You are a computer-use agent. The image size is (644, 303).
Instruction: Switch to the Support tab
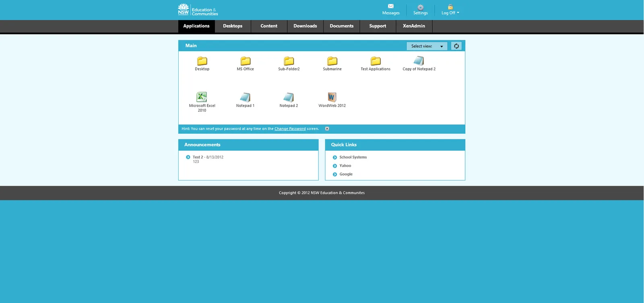378,26
